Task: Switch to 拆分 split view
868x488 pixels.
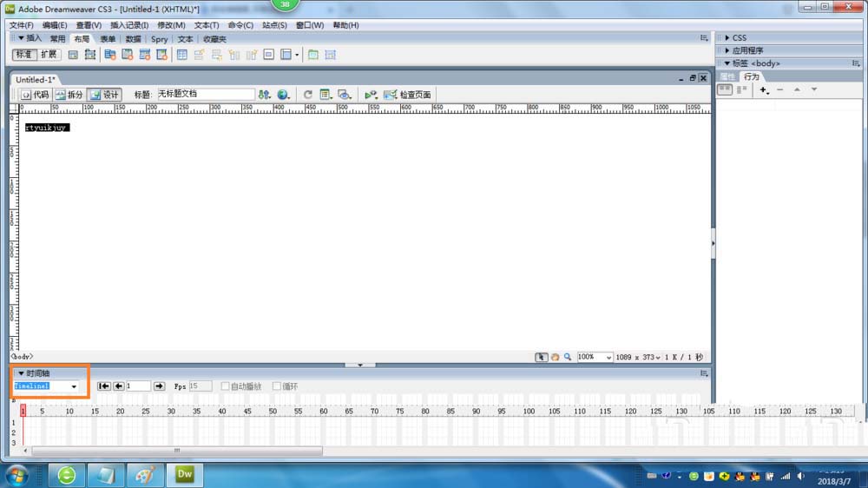Action: tap(69, 95)
